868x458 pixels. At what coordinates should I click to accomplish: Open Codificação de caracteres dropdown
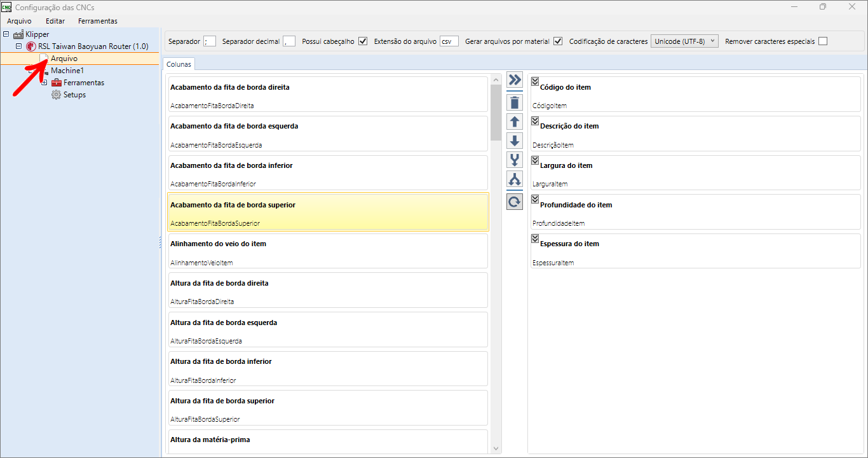pos(685,41)
